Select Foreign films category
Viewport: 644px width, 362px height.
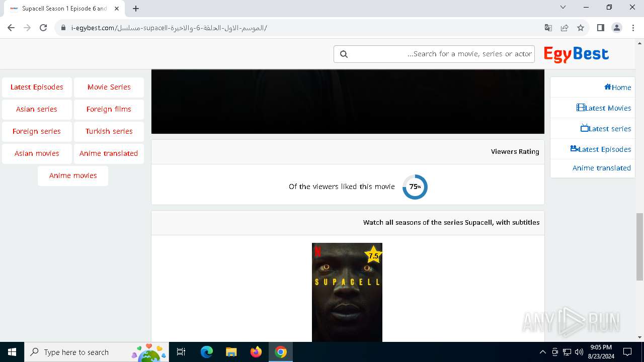tap(109, 109)
